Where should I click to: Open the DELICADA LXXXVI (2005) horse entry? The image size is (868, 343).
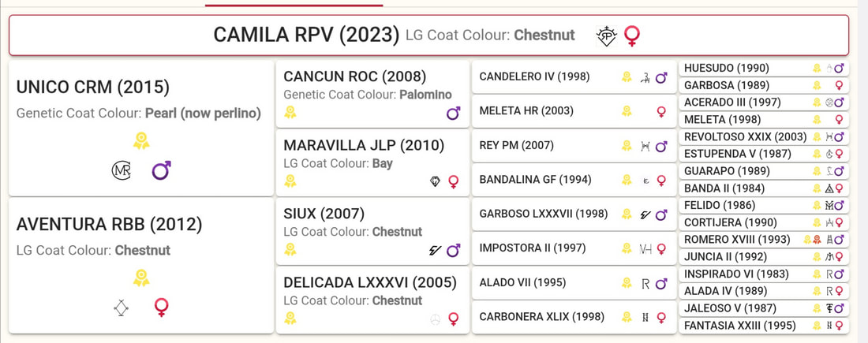[364, 282]
